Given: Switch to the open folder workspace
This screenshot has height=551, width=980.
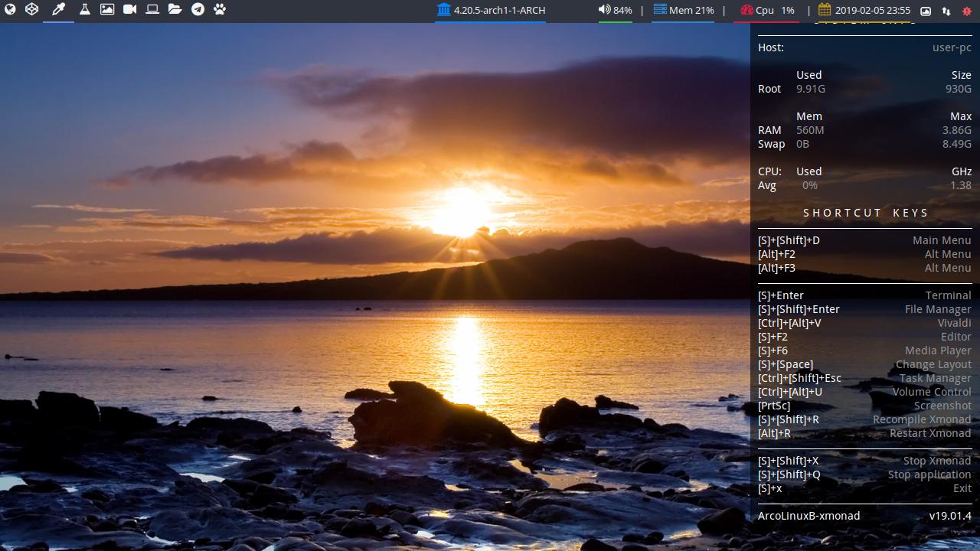Looking at the screenshot, I should click(175, 10).
